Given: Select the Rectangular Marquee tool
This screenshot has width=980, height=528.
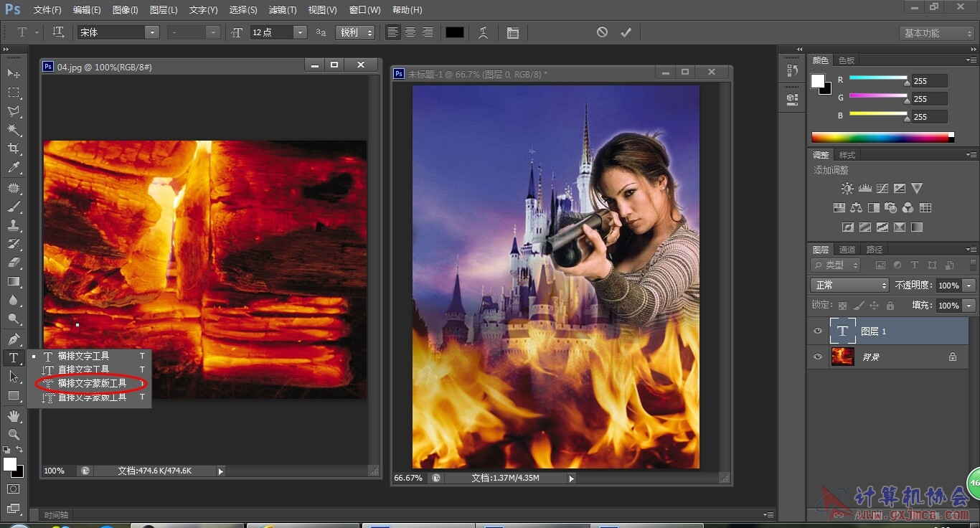Looking at the screenshot, I should (x=14, y=93).
